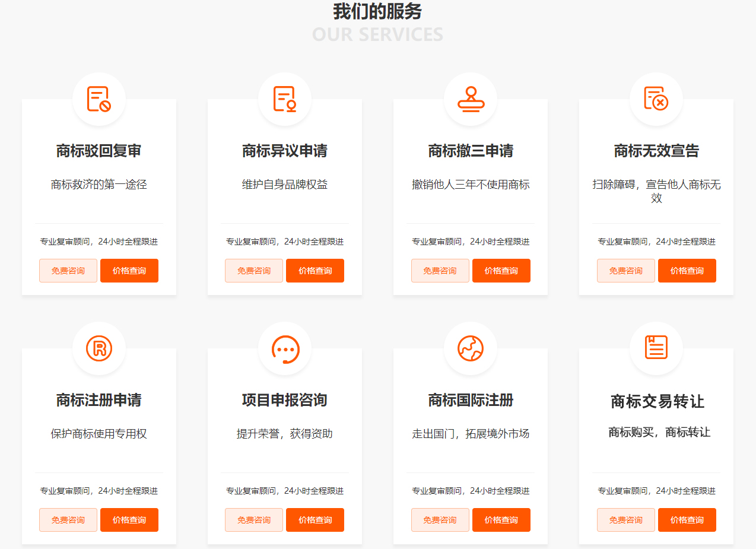Click the 商标异议申请 certificate icon
This screenshot has height=549, width=756.
[285, 99]
